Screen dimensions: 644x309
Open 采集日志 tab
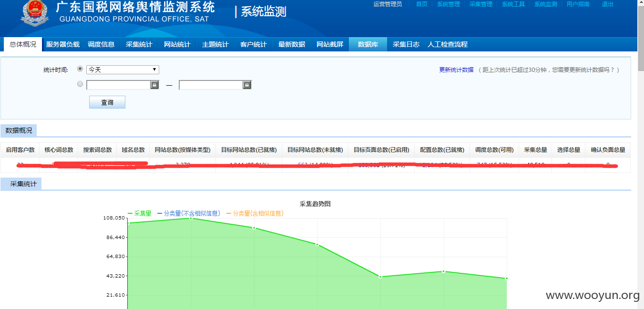pyautogui.click(x=406, y=44)
